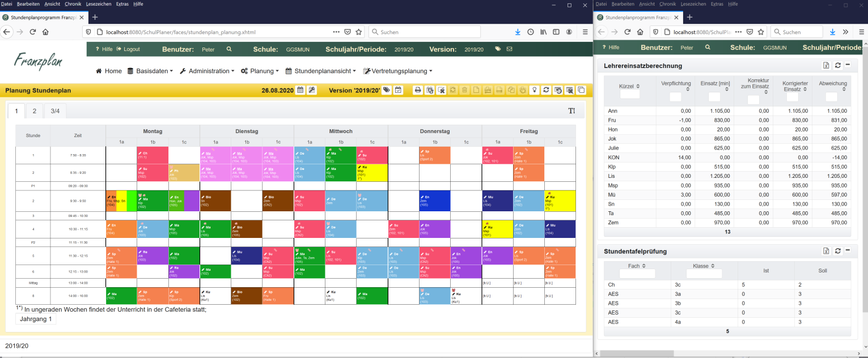Expand the Stundenplanansicht menu
Screen dimensions: 868x358
click(x=320, y=71)
